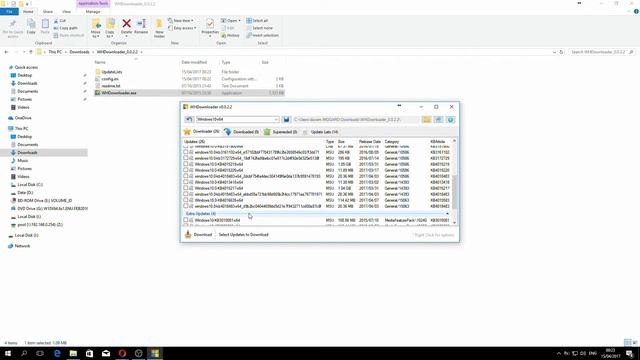Open the View ribbon tab
The height and width of the screenshot is (360, 640).
tap(67, 12)
